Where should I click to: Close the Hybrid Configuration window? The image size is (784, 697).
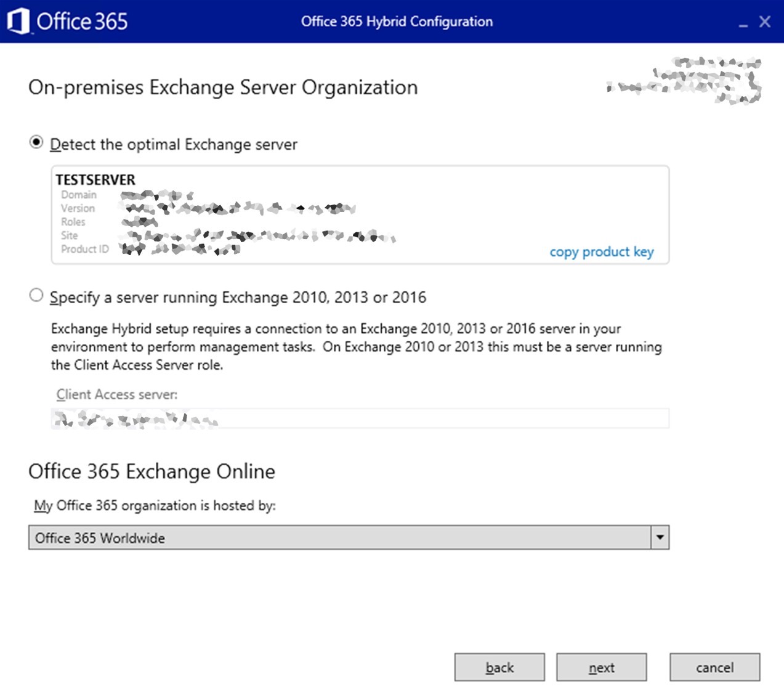pyautogui.click(x=765, y=22)
